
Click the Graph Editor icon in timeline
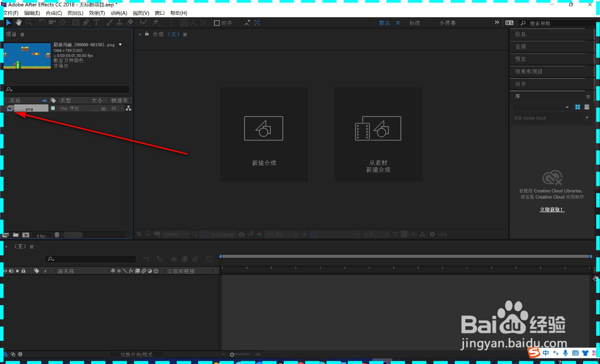tap(209, 259)
